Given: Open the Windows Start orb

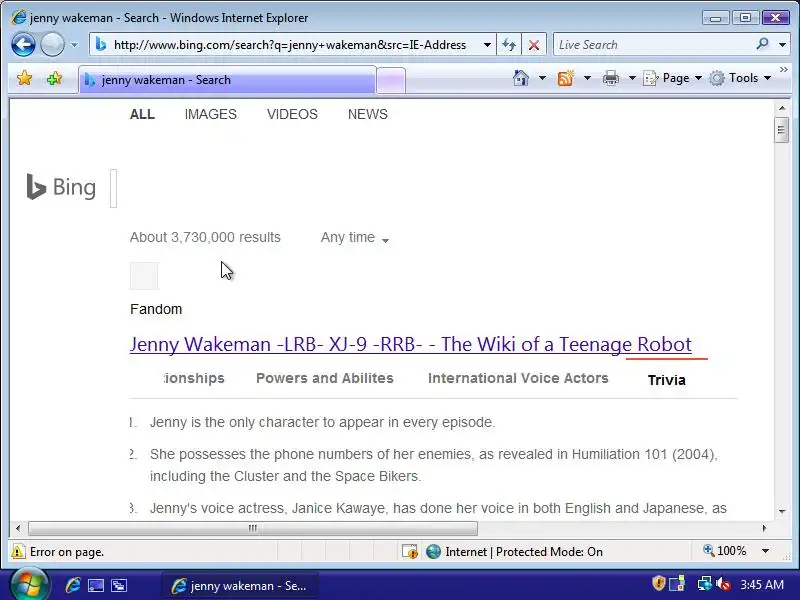Looking at the screenshot, I should (30, 584).
